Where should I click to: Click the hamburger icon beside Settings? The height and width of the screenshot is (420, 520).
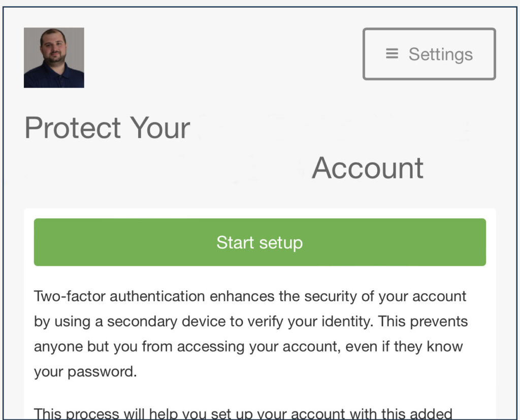(x=392, y=54)
